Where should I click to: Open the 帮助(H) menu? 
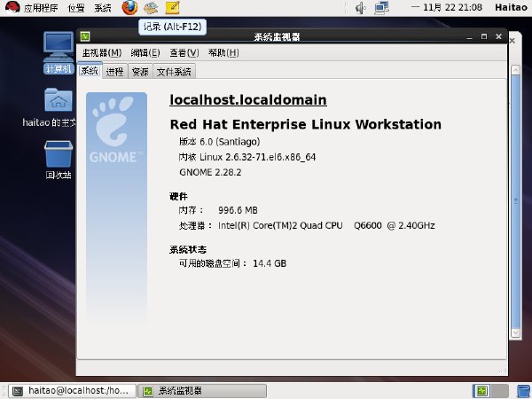tap(223, 52)
